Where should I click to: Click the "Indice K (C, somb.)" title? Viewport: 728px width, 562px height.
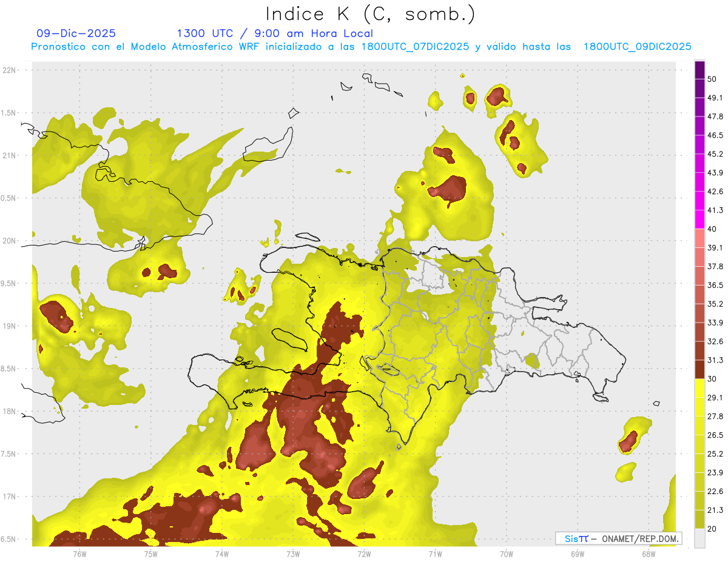coord(370,15)
